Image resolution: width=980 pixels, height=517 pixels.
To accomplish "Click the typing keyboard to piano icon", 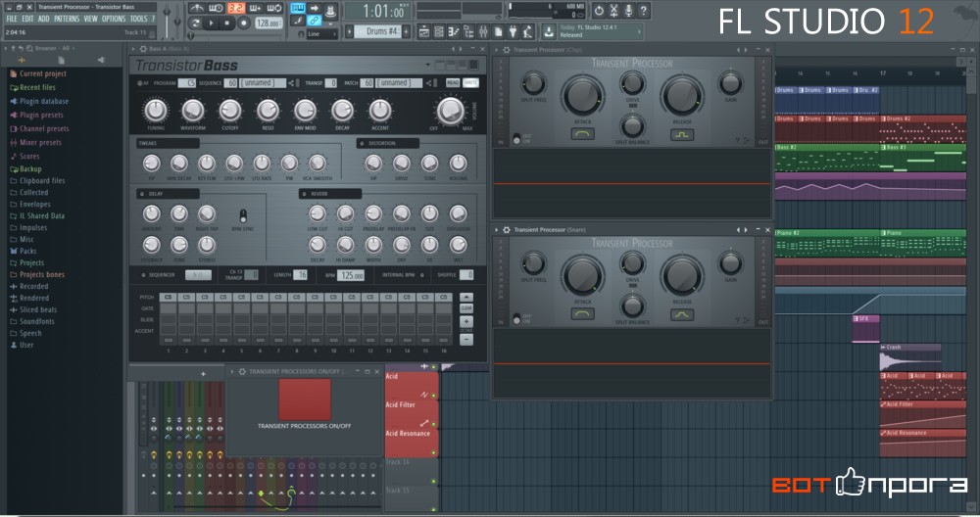I will (298, 8).
